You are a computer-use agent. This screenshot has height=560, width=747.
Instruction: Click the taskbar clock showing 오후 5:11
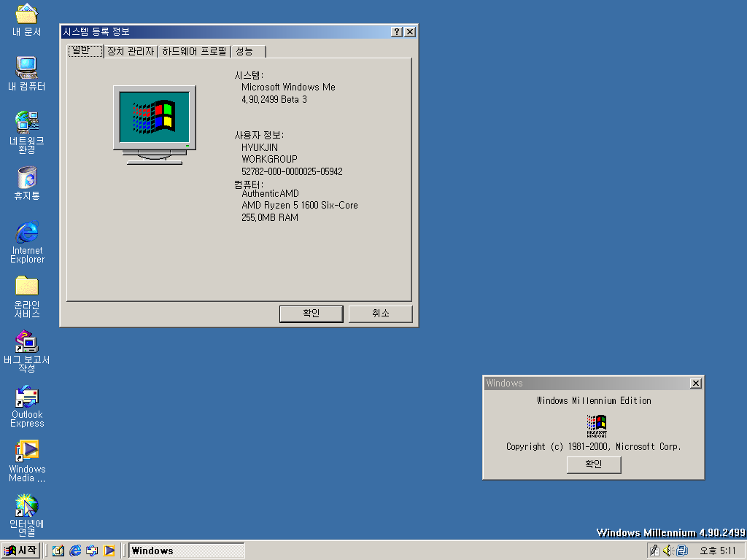coord(718,551)
